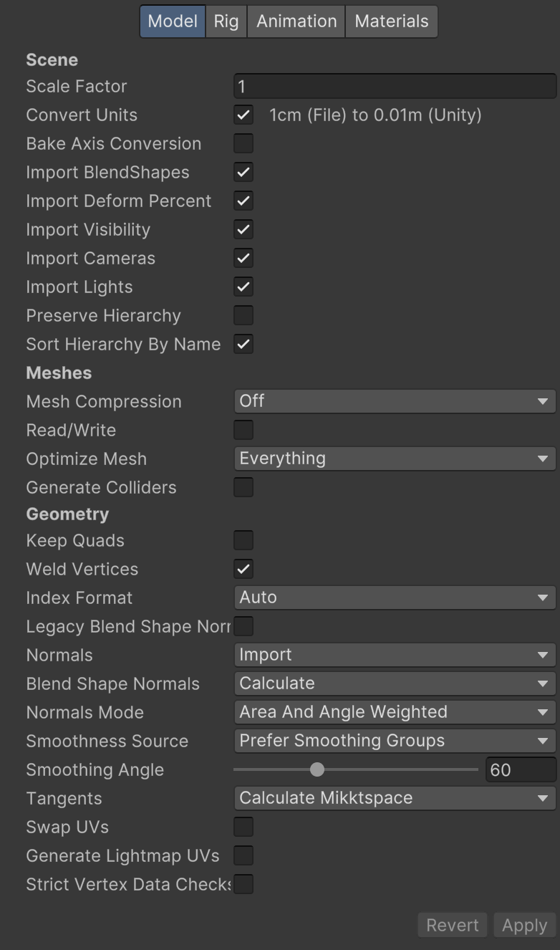
Task: Enable the Read/Write checkbox
Action: (x=243, y=430)
